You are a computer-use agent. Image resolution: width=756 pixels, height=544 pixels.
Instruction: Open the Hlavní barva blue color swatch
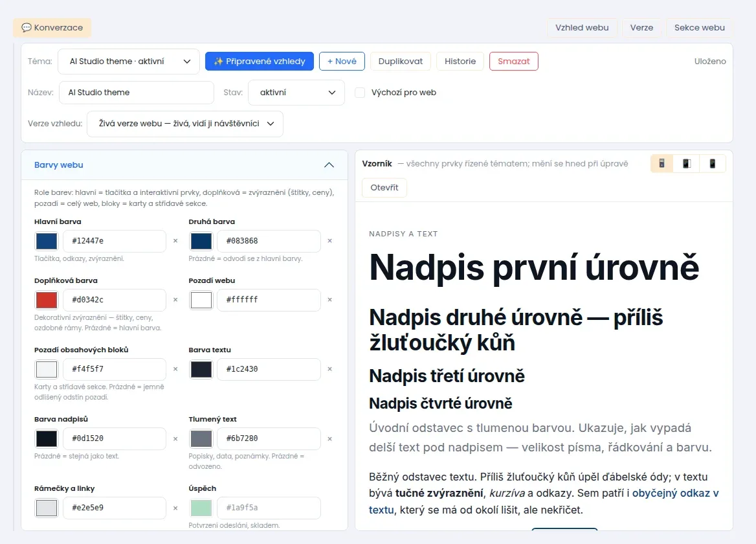(x=47, y=241)
